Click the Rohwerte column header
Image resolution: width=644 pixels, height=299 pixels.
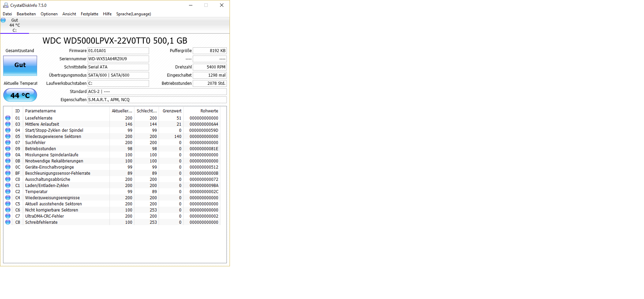pyautogui.click(x=202, y=111)
